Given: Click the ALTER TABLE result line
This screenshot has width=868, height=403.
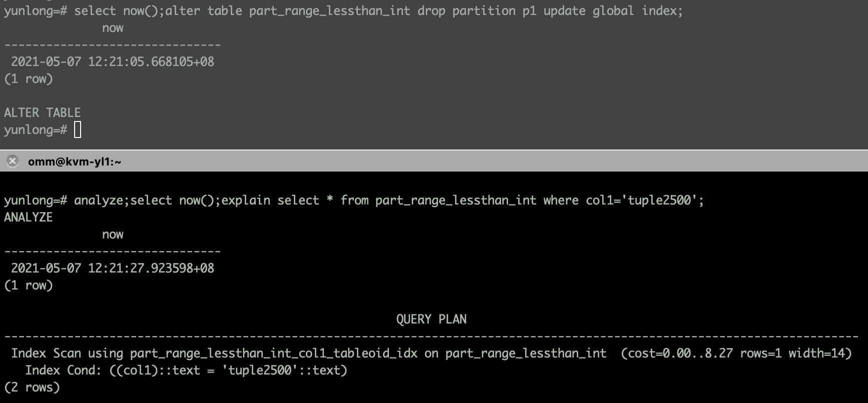Looking at the screenshot, I should click(42, 112).
